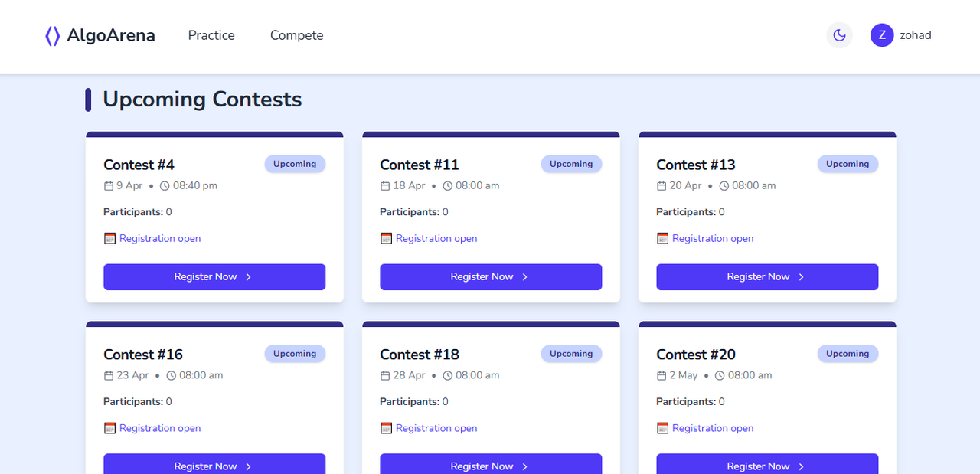Toggle dark mode with the moon icon
The width and height of the screenshot is (980, 474).
pyautogui.click(x=839, y=35)
